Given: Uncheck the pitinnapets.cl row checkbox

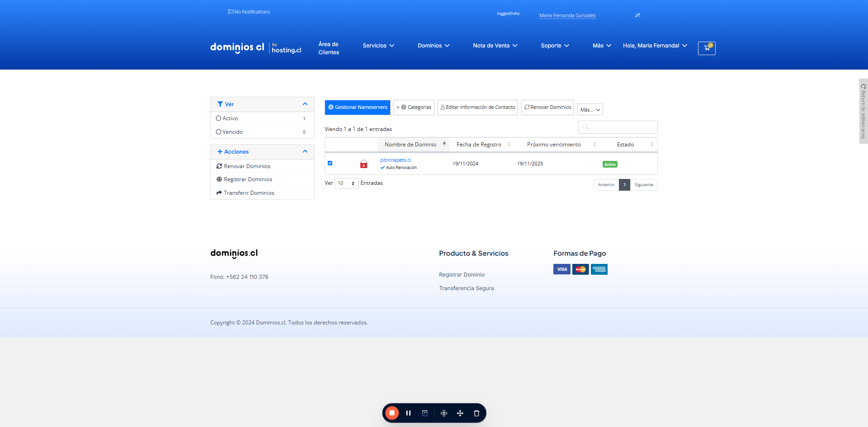Looking at the screenshot, I should point(330,163).
